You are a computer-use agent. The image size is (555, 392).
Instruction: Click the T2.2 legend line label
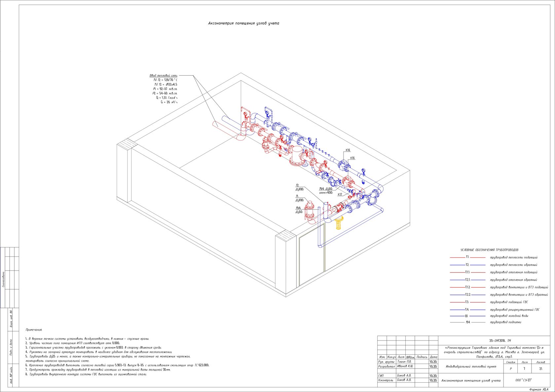468,295
